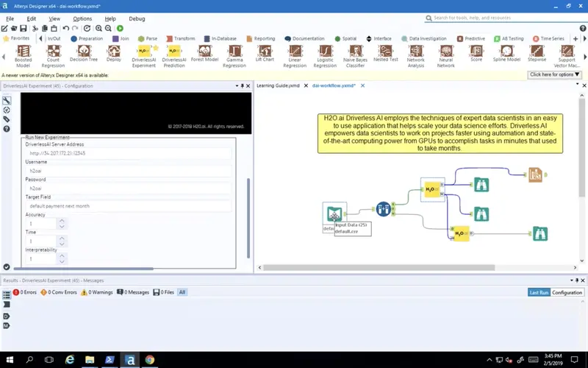Viewport: 588px width, 368px height.
Task: Filter results by 0 Files
Action: point(163,291)
